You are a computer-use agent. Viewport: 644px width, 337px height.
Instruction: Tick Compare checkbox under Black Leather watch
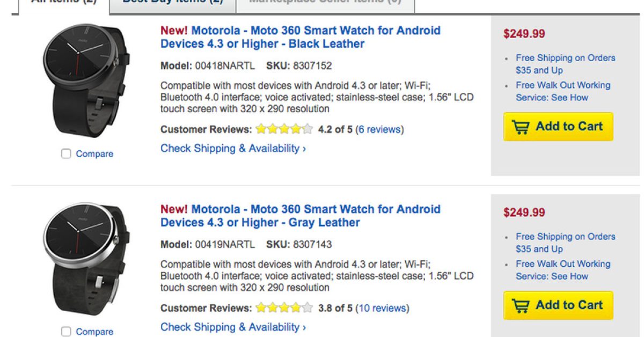(66, 154)
